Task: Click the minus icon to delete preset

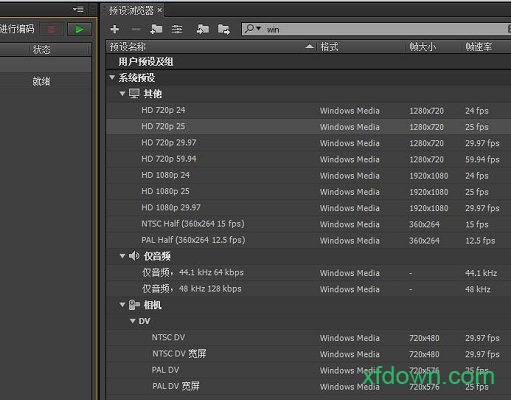Action: pyautogui.click(x=136, y=29)
